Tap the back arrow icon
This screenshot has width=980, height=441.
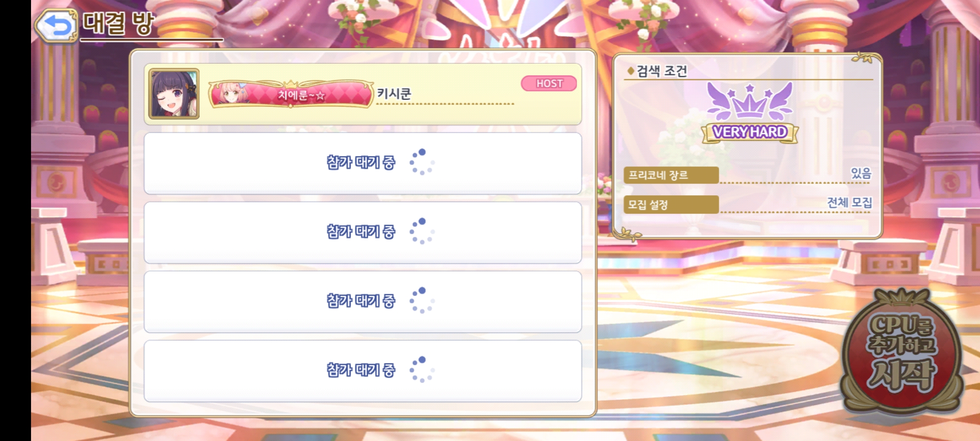point(56,26)
